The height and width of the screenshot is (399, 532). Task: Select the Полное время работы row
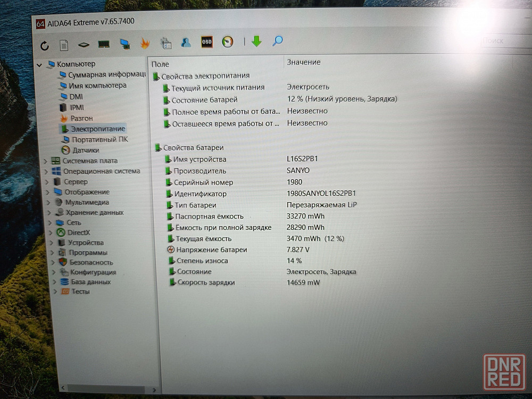tap(246, 111)
